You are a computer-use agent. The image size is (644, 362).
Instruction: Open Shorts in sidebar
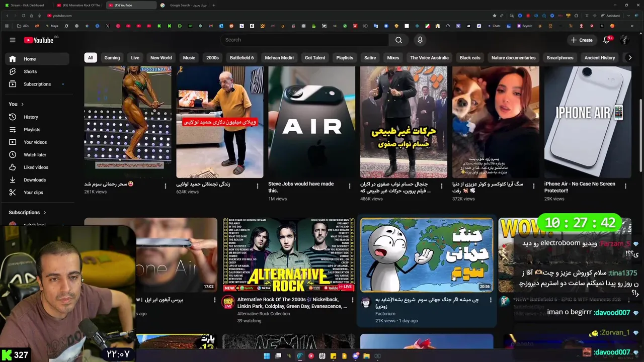pos(37,71)
